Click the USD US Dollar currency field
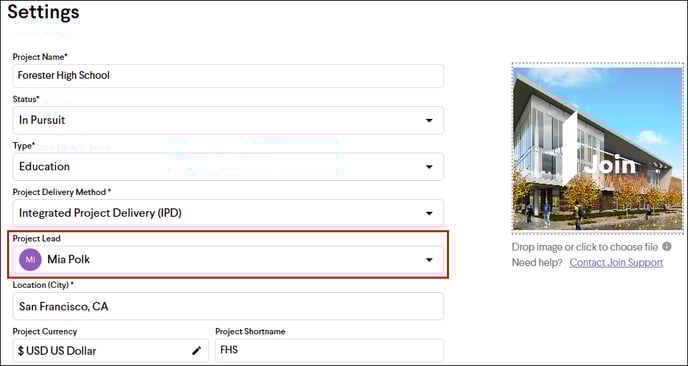Image resolution: width=688 pixels, height=366 pixels. pos(111,350)
